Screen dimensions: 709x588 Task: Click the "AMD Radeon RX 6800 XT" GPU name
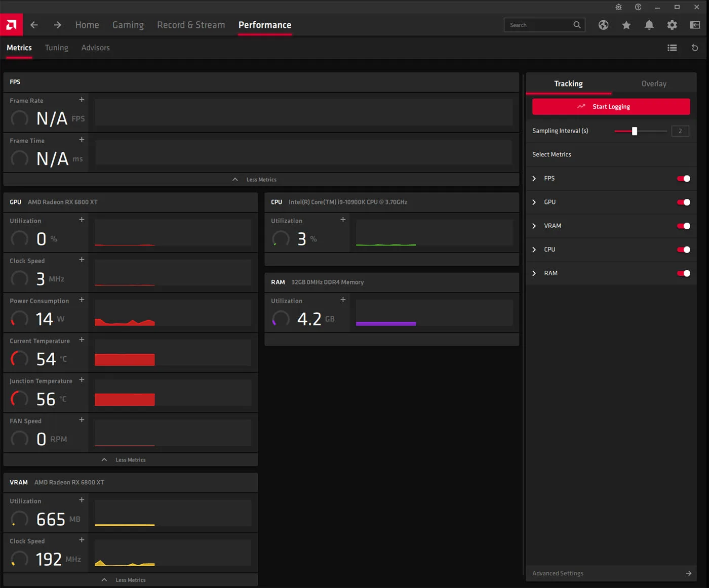[x=63, y=202]
